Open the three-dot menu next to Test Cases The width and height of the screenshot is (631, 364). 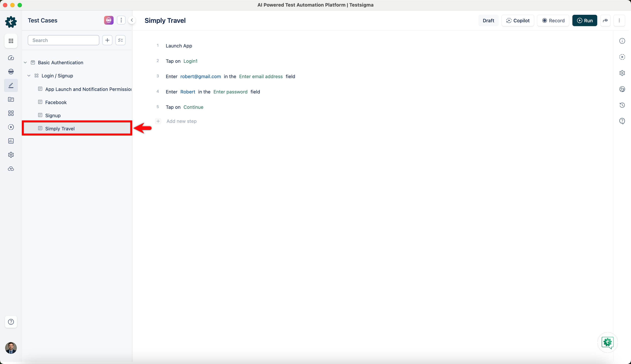[121, 20]
